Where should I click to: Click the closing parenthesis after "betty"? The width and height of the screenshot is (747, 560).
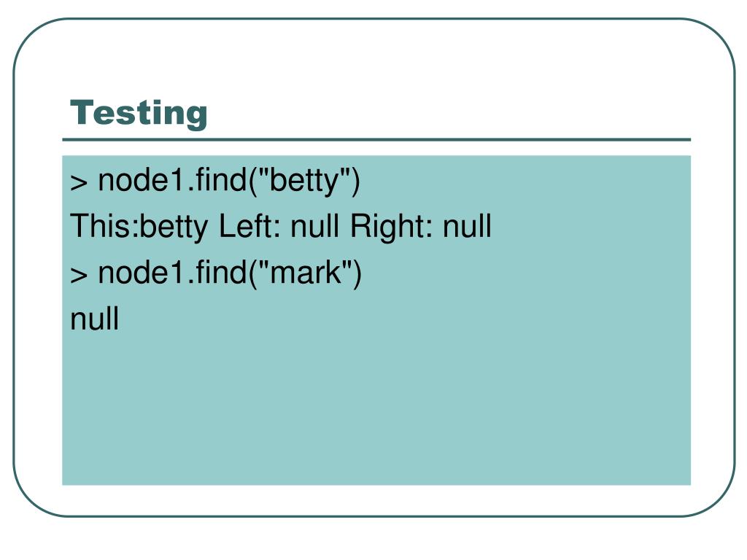[x=355, y=182]
